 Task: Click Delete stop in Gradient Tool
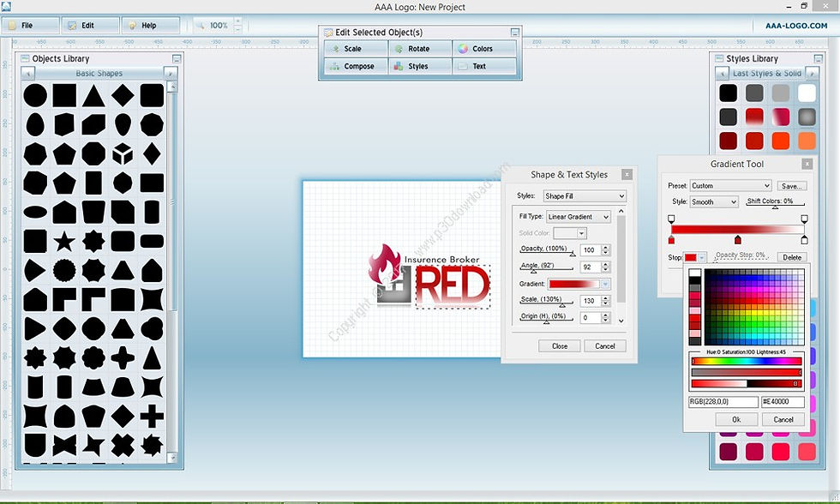(x=792, y=258)
